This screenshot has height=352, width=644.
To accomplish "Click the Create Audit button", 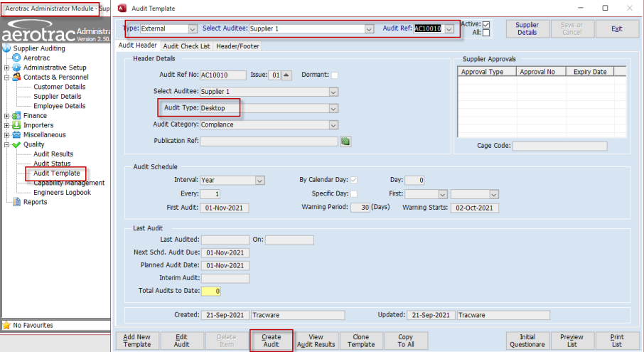I will click(271, 341).
